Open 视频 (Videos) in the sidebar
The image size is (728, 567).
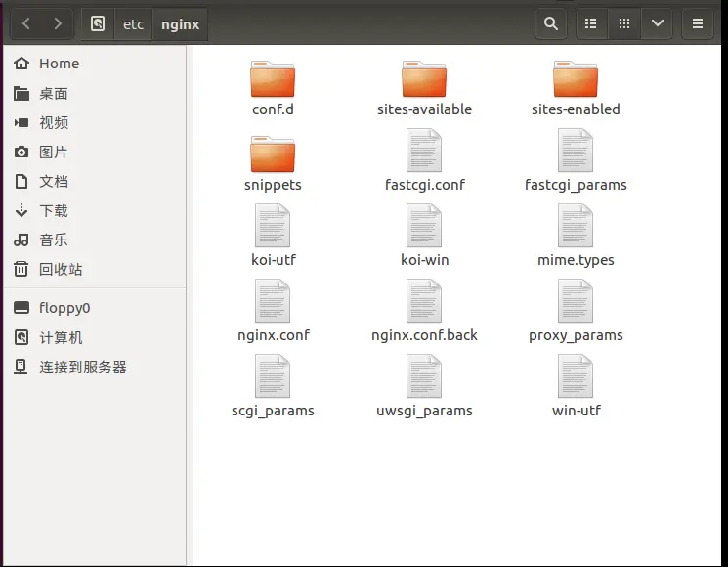(95, 122)
